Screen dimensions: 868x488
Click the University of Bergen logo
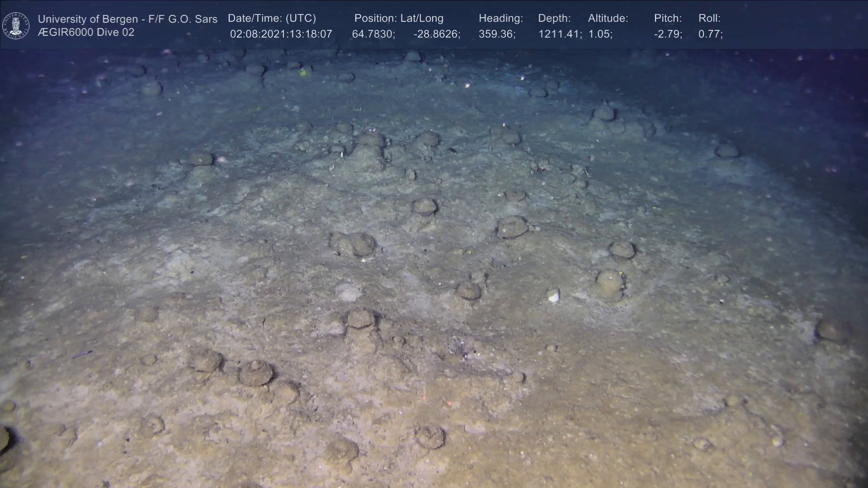[x=16, y=25]
